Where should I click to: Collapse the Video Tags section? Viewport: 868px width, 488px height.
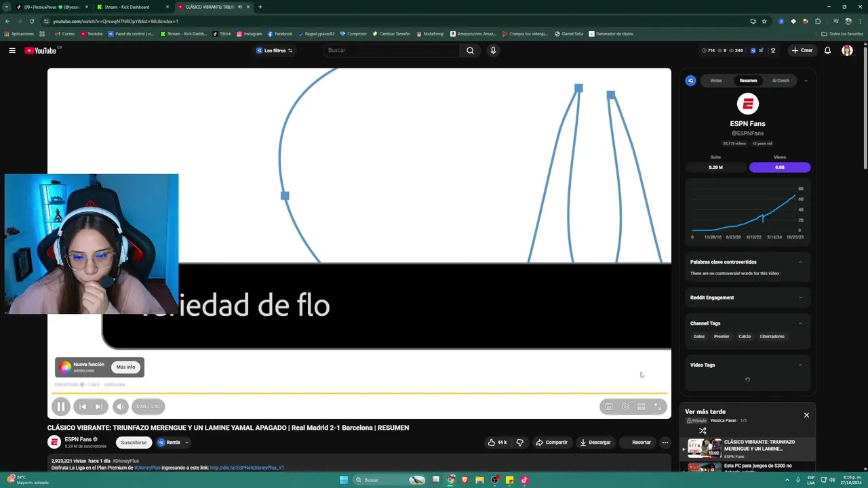[800, 365]
